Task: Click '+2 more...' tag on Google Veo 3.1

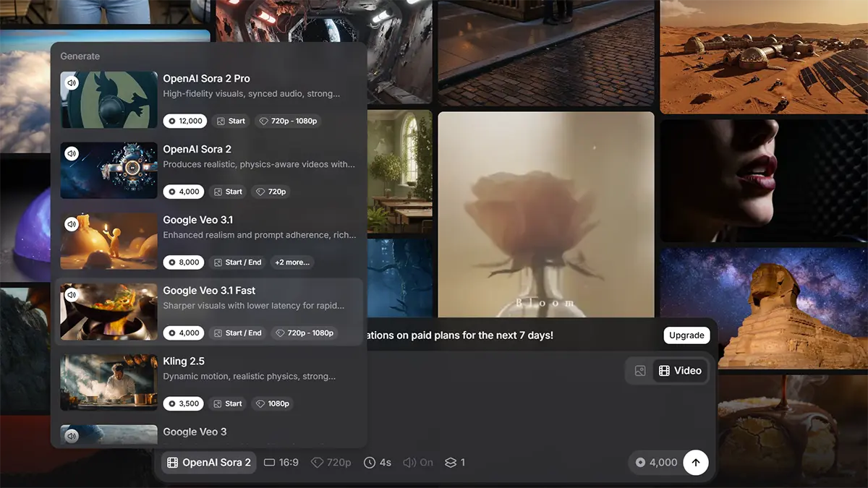Action: 292,262
